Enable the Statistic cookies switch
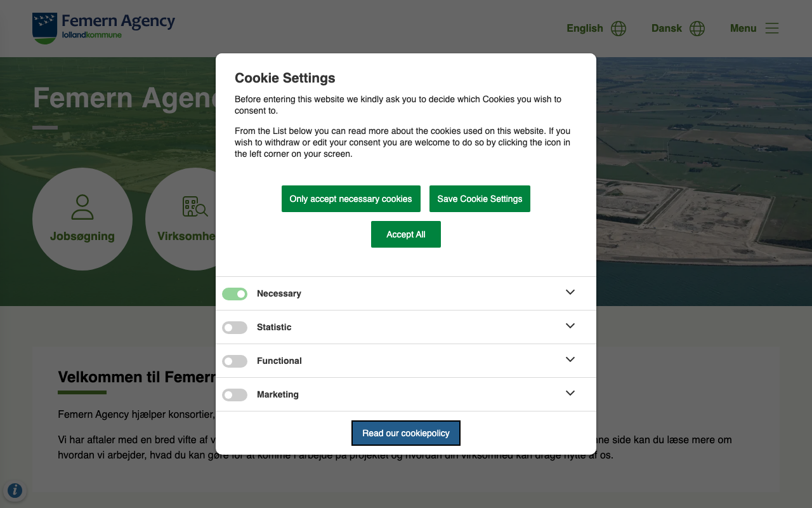The image size is (812, 508). click(235, 328)
